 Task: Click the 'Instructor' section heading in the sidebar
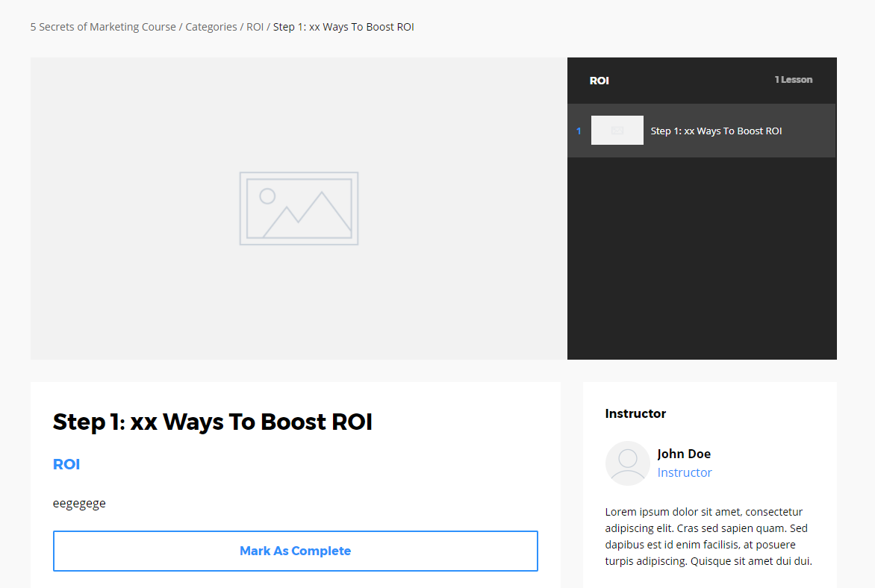635,413
